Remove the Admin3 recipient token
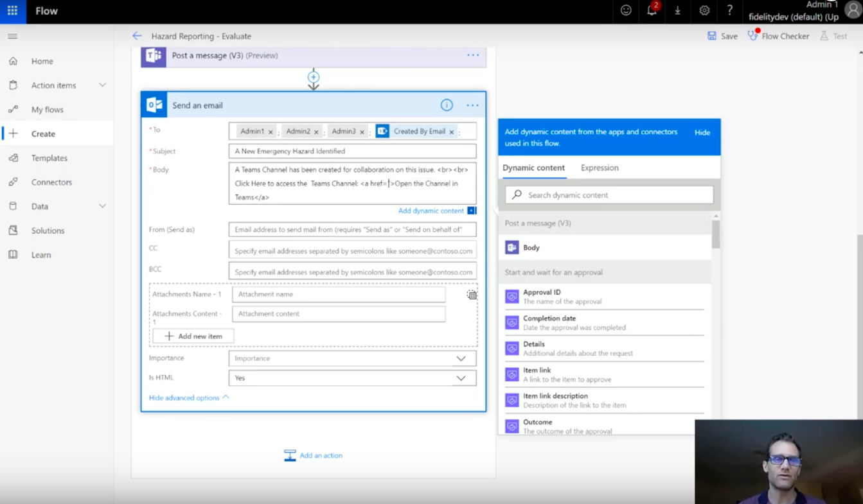 pyautogui.click(x=362, y=132)
